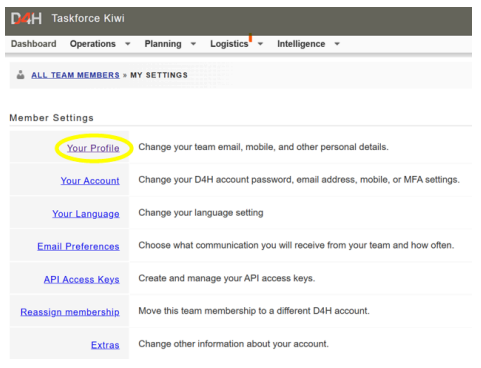Click the 'Change your language setting' description
The image size is (481, 368).
(x=201, y=213)
